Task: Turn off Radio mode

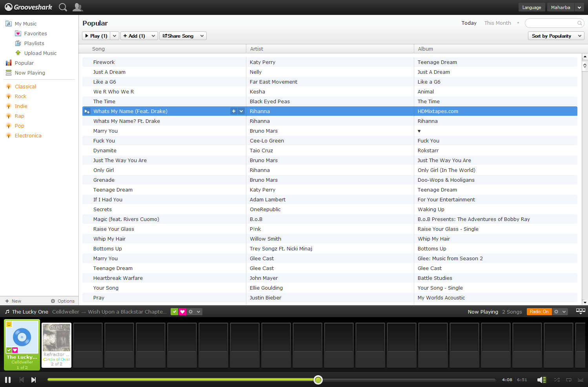Action: pos(539,311)
